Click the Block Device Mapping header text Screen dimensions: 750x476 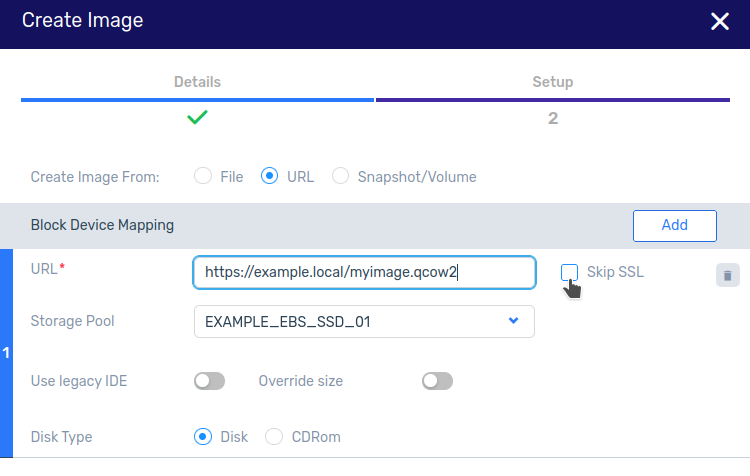pyautogui.click(x=102, y=225)
